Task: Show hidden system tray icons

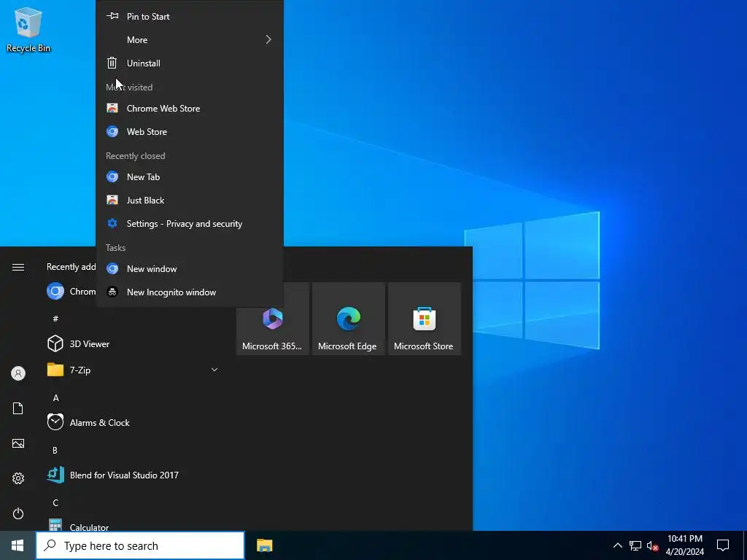Action: [617, 545]
